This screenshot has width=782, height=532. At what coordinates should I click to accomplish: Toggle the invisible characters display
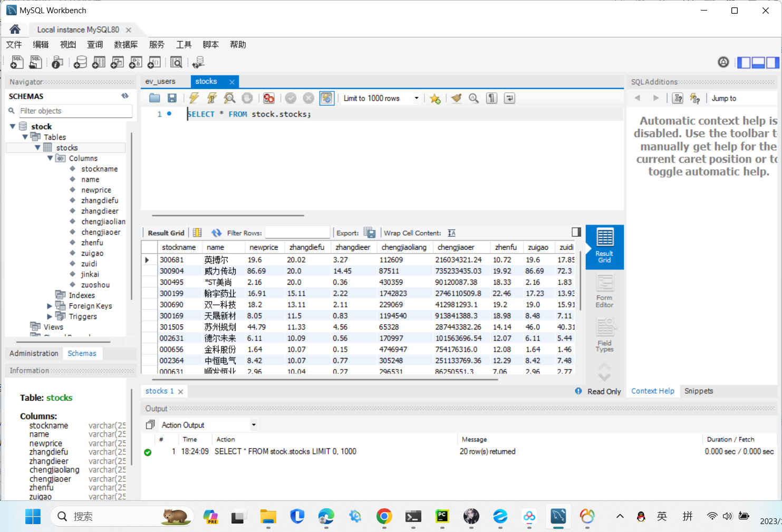pos(491,98)
